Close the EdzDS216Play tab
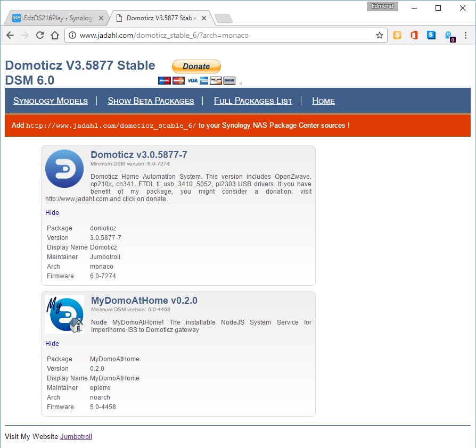Image resolution: width=476 pixels, height=448 pixels. (101, 18)
